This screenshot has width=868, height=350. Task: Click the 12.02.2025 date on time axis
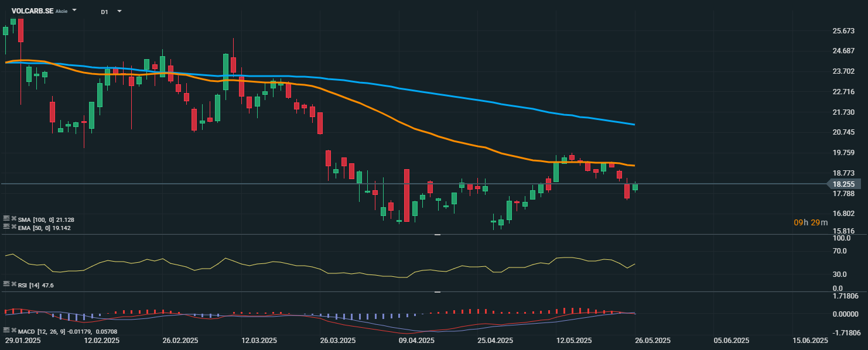[x=103, y=341]
